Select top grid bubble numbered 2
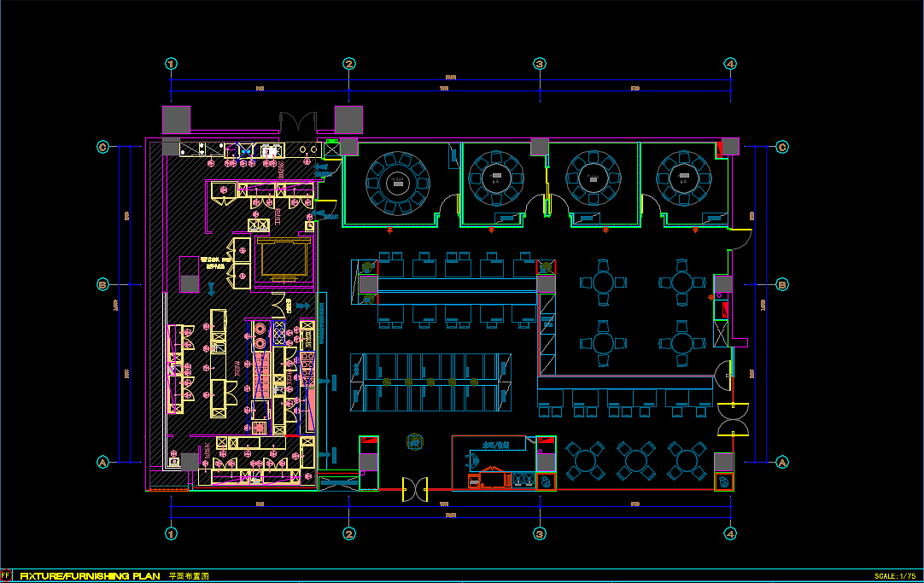The height and width of the screenshot is (583, 924). (349, 64)
